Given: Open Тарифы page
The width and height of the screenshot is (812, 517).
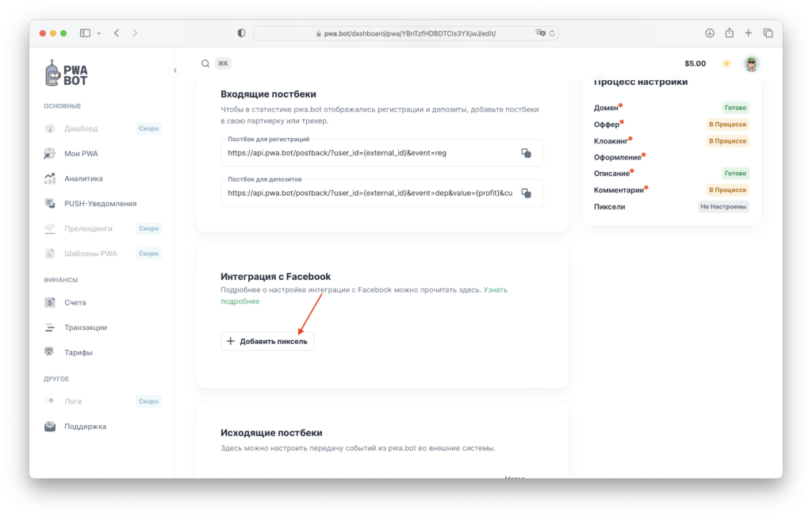Looking at the screenshot, I should click(79, 352).
